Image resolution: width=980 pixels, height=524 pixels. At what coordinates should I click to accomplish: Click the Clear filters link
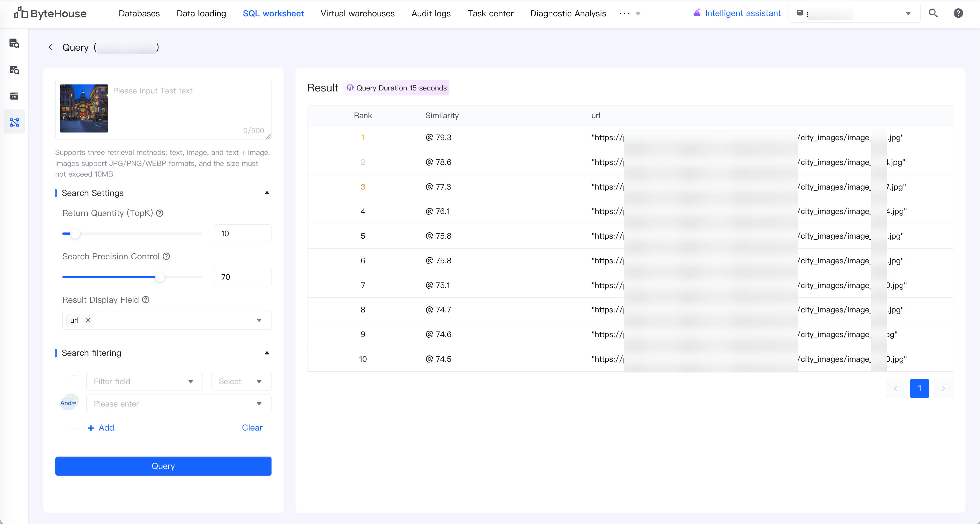point(252,428)
